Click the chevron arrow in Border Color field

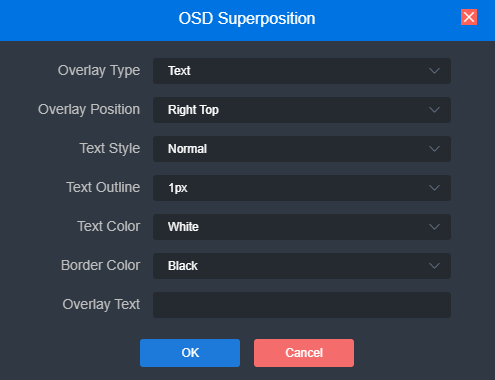coord(434,266)
